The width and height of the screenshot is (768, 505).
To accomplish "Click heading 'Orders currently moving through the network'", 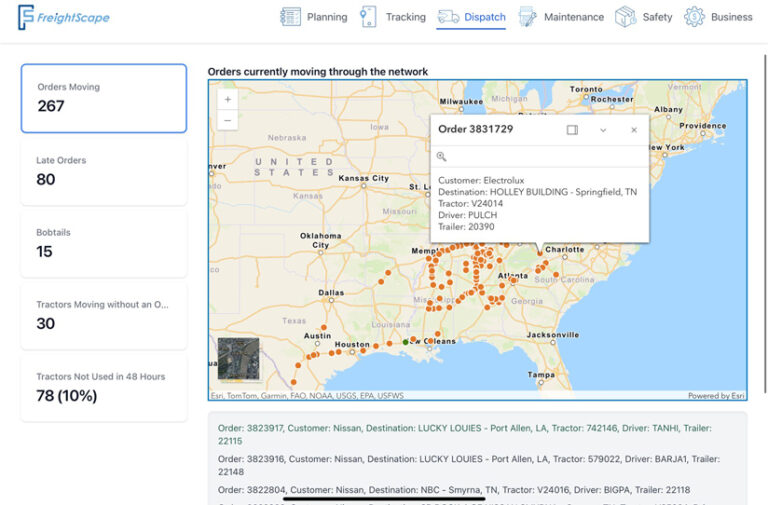I will [x=317, y=72].
